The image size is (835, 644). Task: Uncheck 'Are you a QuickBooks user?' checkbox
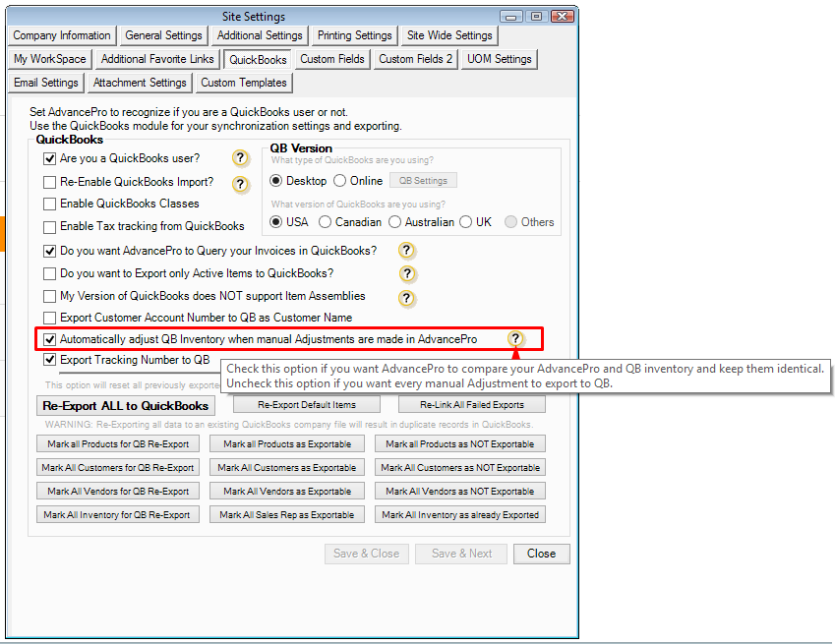(50, 158)
